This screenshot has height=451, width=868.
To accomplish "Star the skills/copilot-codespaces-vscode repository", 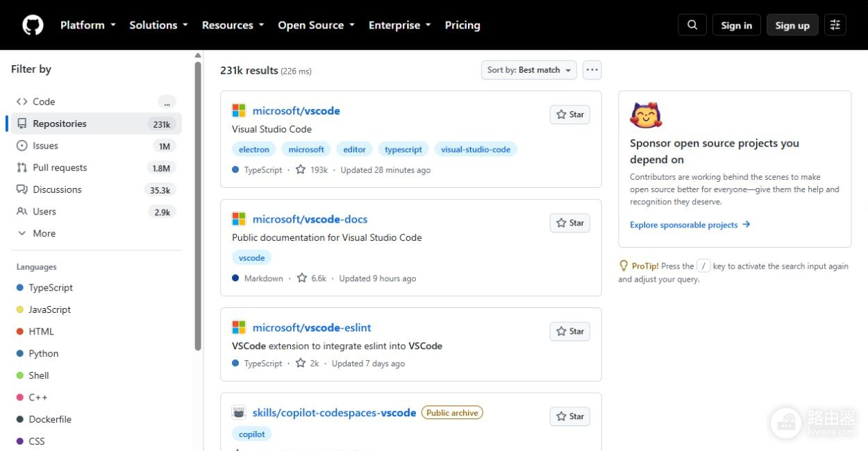I will (570, 416).
